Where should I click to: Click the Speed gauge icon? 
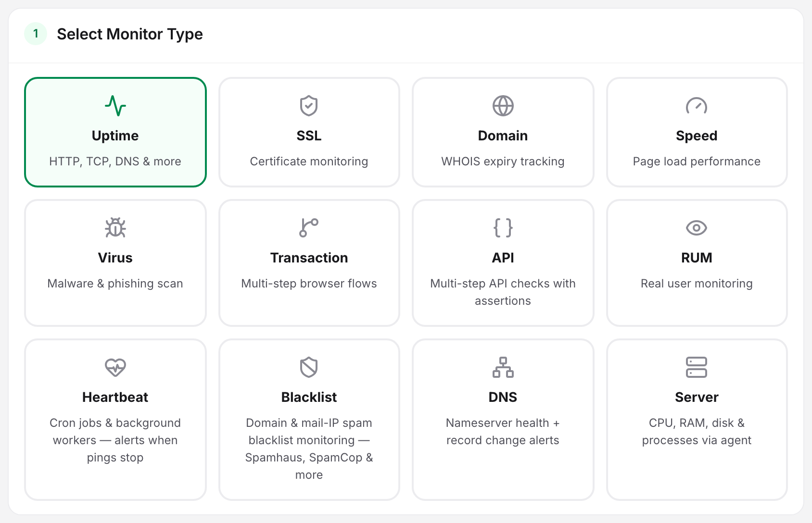697,106
